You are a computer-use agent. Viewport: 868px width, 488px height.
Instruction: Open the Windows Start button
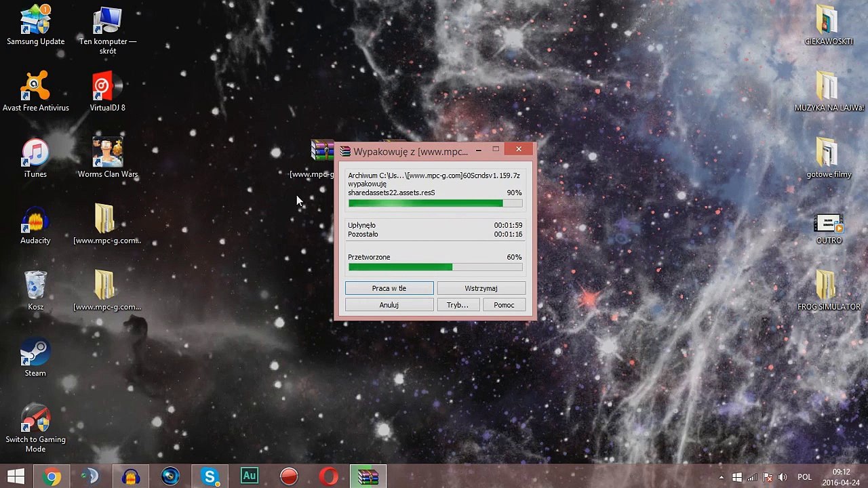click(x=16, y=476)
